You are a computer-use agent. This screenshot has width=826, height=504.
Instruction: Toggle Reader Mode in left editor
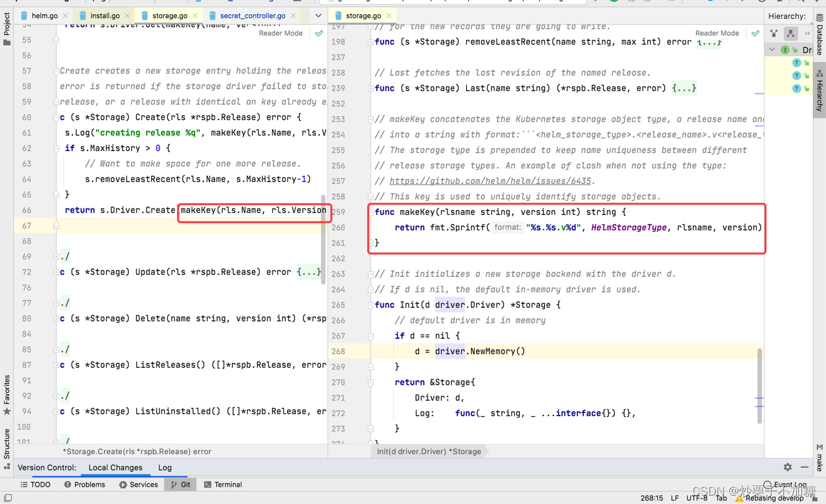click(280, 33)
